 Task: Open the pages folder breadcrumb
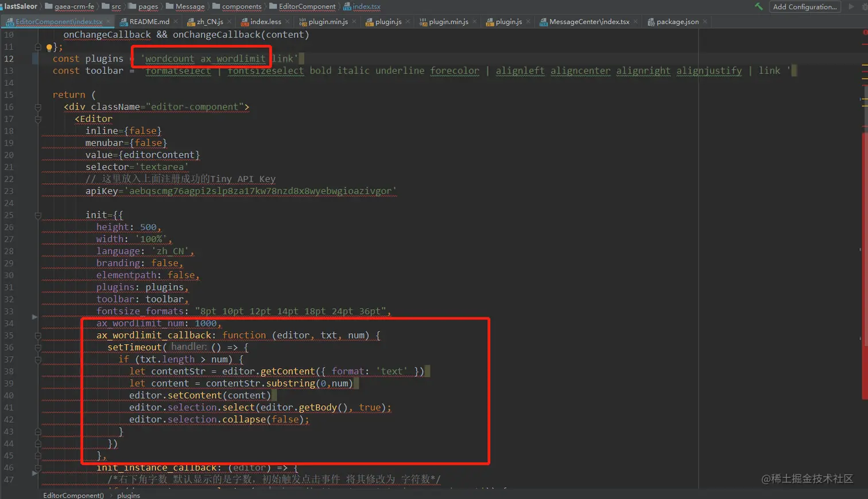pos(143,6)
